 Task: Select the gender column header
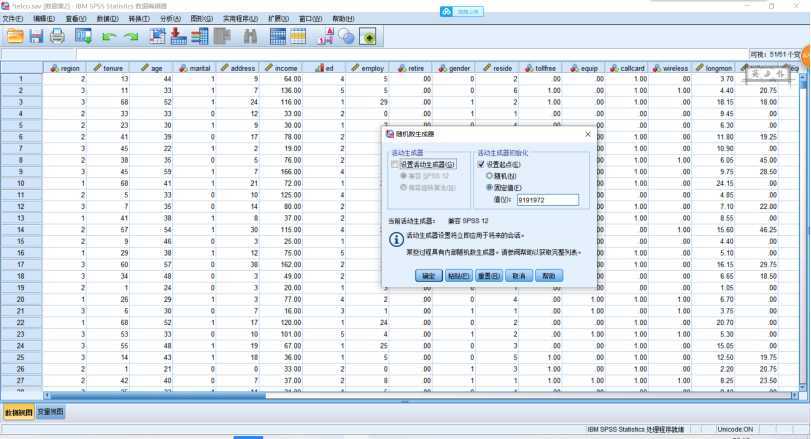click(455, 68)
